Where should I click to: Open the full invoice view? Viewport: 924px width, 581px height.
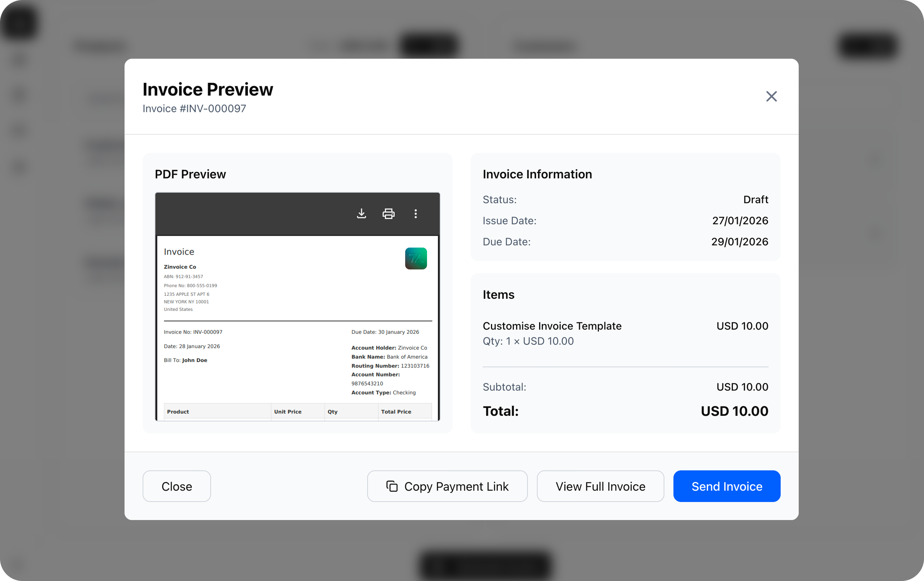tap(600, 486)
